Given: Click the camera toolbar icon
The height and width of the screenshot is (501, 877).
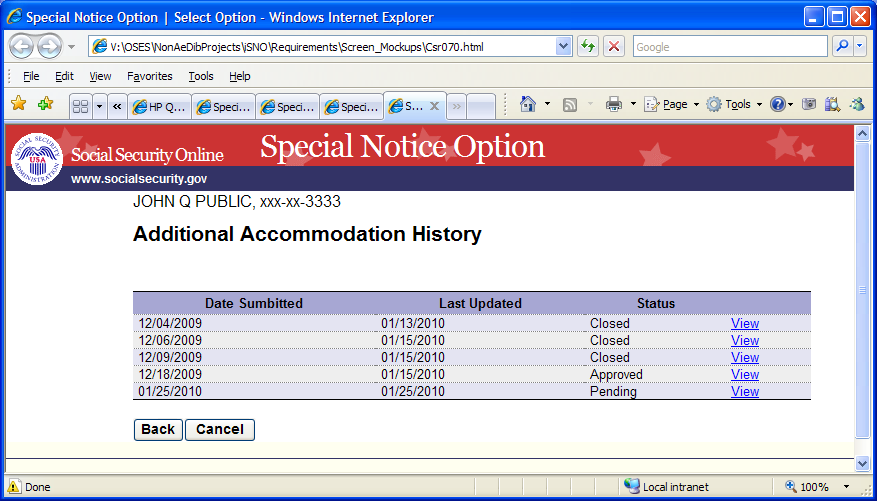Looking at the screenshot, I should coord(809,104).
